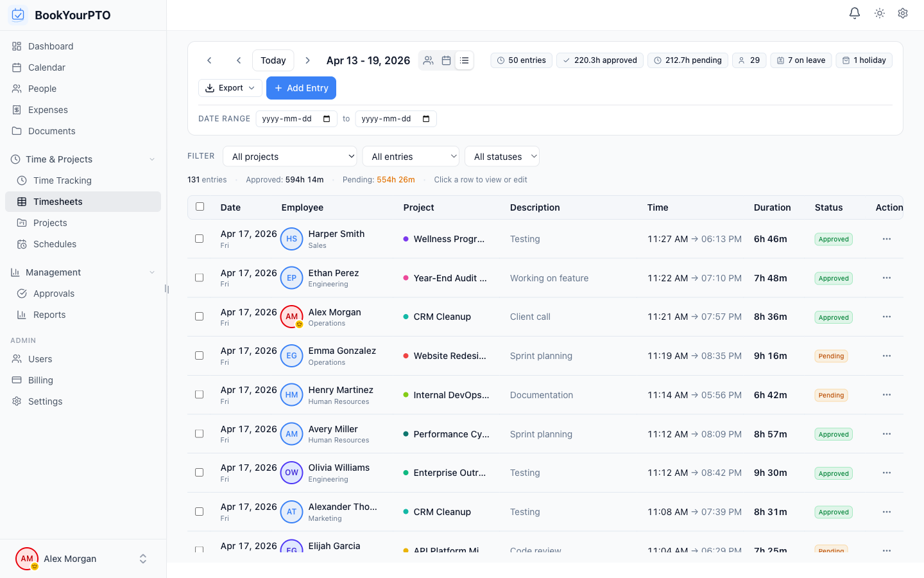Open the actions menu on Ethan Perez's row

[x=887, y=277]
